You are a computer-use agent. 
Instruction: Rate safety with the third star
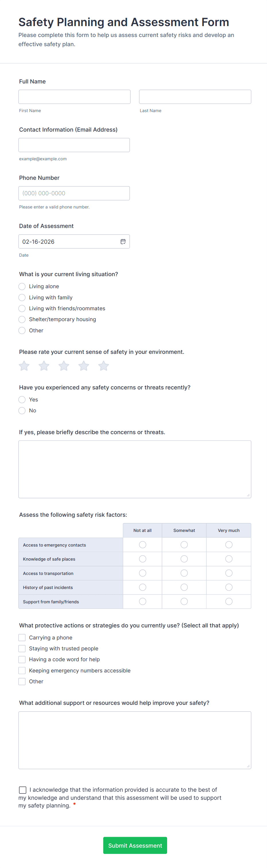[x=64, y=366]
